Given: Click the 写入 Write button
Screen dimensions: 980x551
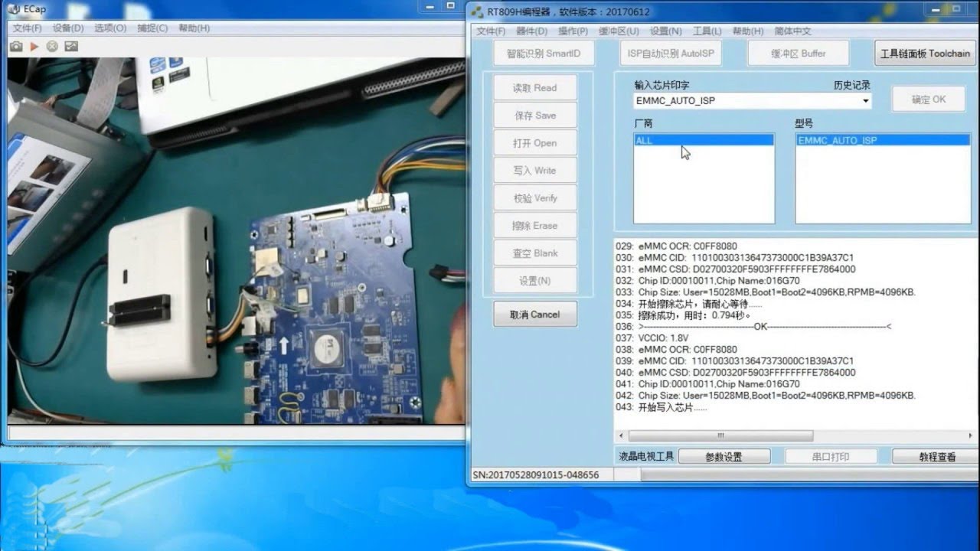Looking at the screenshot, I should 535,171.
